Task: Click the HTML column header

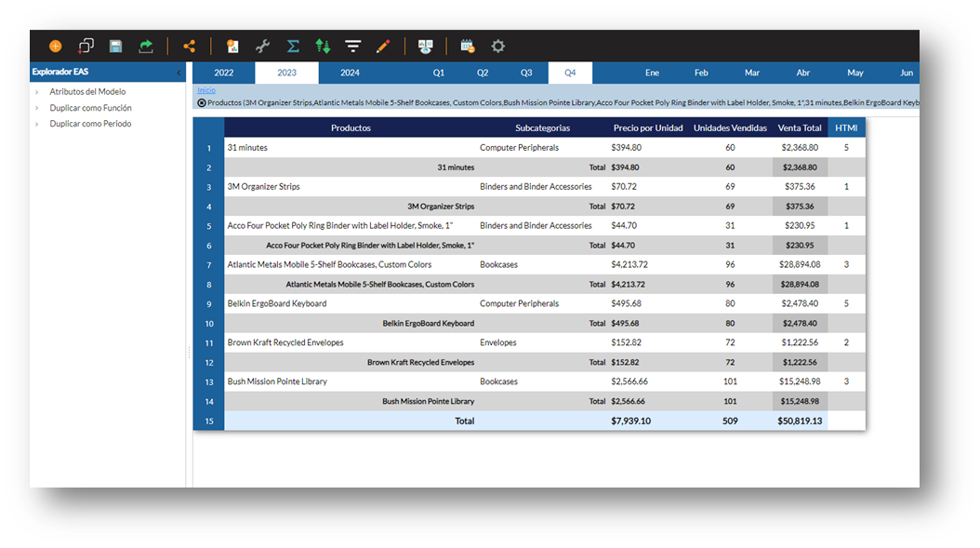Action: tap(846, 127)
